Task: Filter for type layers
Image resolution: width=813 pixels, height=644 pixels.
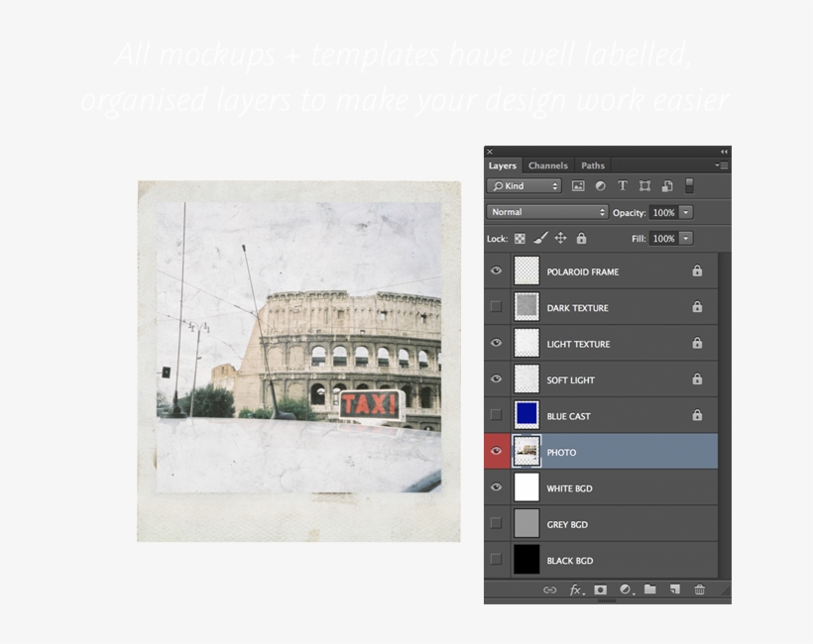Action: (x=622, y=185)
